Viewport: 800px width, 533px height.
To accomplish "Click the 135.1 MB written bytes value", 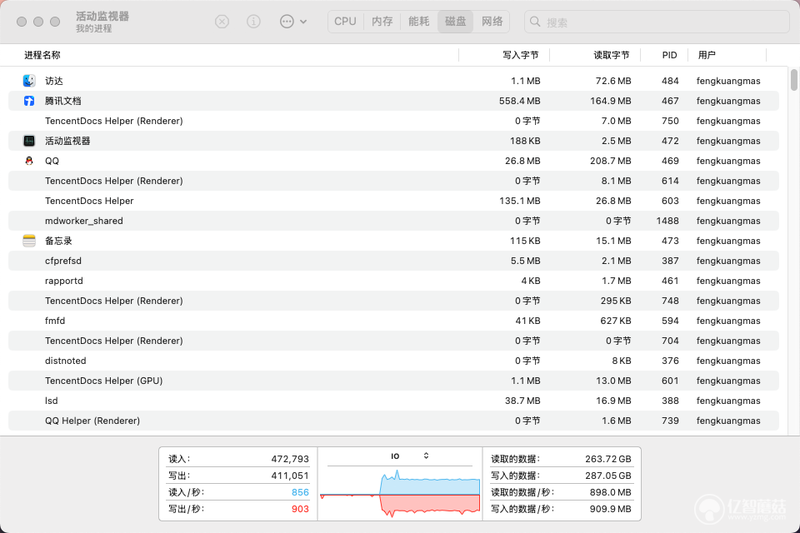I will pyautogui.click(x=519, y=201).
